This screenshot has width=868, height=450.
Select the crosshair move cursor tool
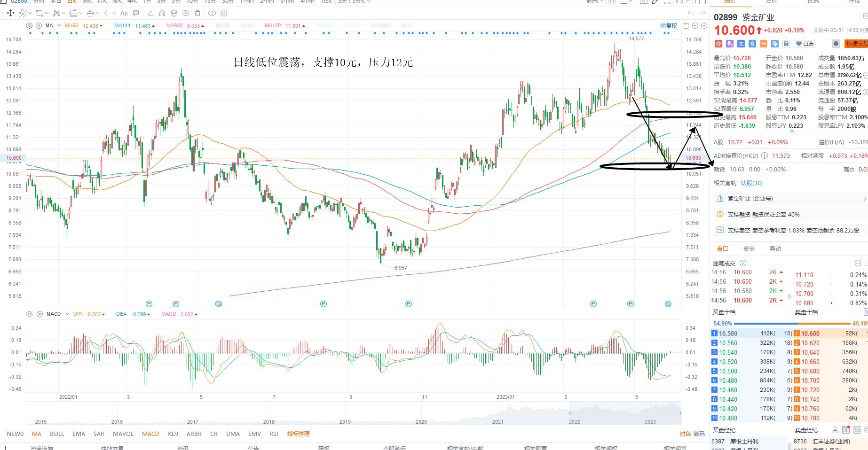click(x=10, y=13)
